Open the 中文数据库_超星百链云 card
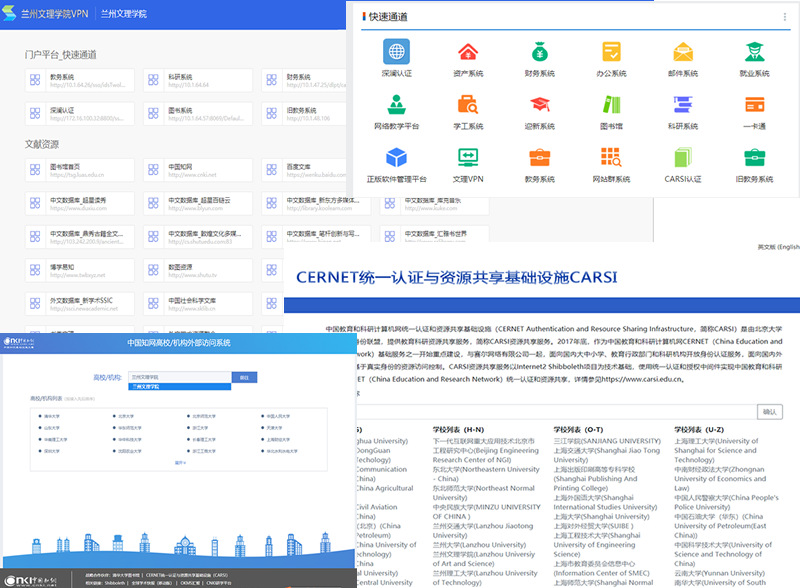 coord(198,203)
